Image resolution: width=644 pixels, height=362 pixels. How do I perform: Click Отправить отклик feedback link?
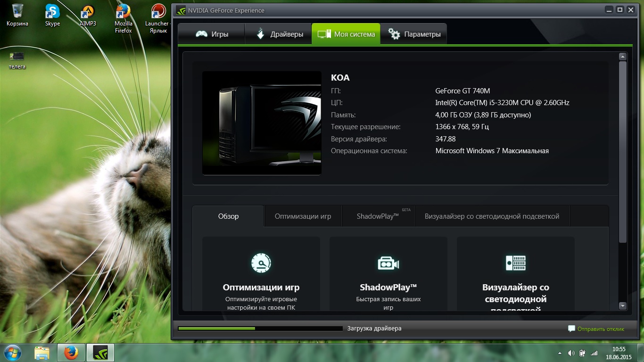pyautogui.click(x=601, y=329)
